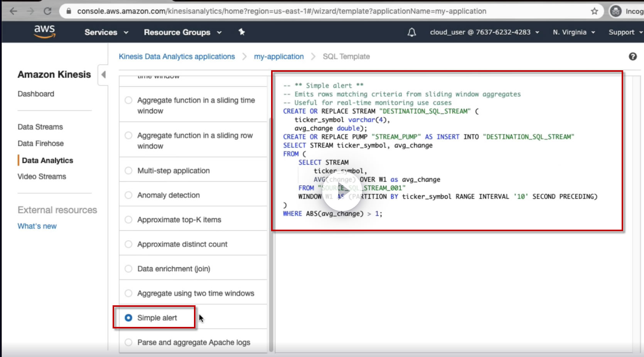The image size is (644, 357).
Task: Choose Approximate top-K items radio button
Action: pyautogui.click(x=128, y=220)
